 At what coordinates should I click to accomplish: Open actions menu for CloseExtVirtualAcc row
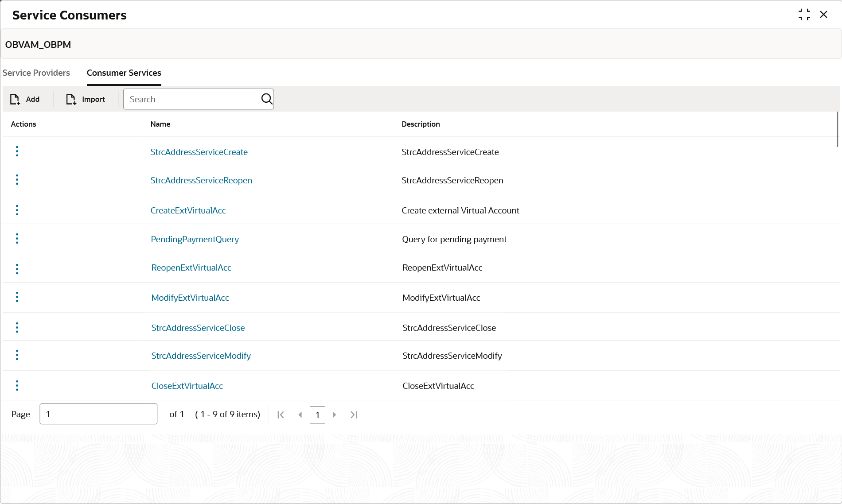pos(17,386)
